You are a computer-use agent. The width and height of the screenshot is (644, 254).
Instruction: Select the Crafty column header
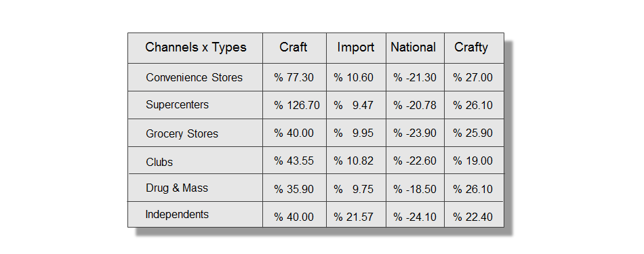(x=474, y=47)
